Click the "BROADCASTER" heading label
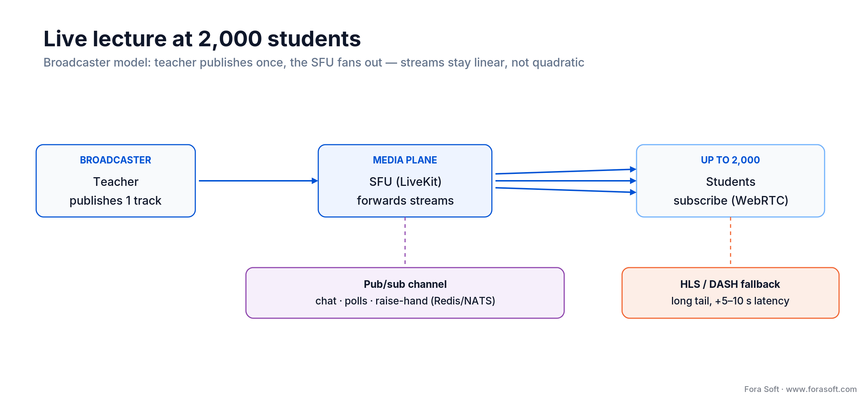Screen dimensions: 868x405 (115, 160)
